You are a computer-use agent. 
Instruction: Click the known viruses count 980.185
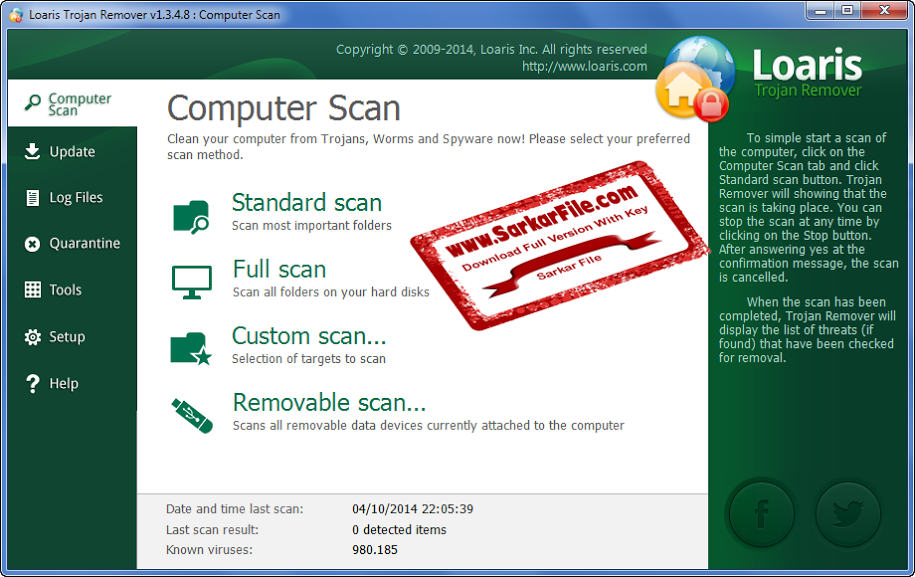pyautogui.click(x=375, y=550)
